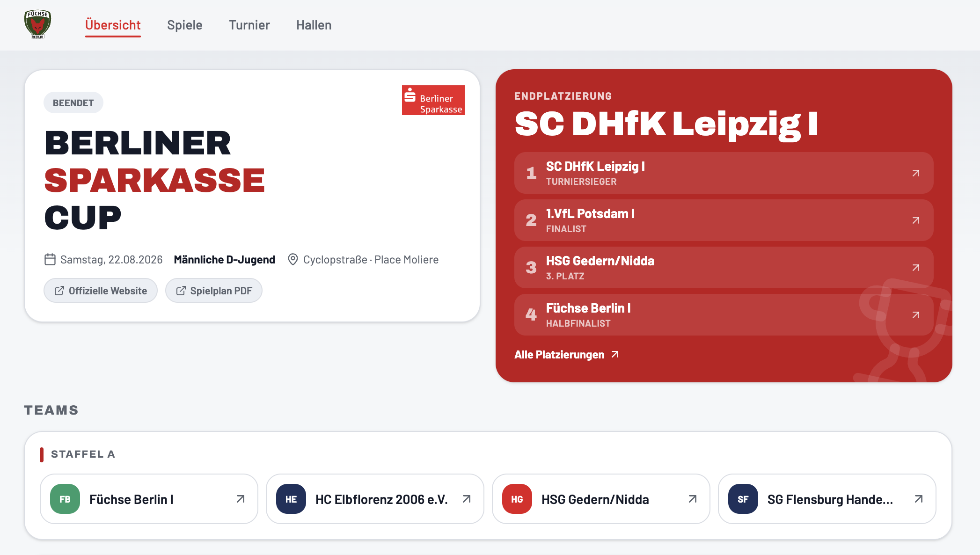The height and width of the screenshot is (555, 980).
Task: Select the FB team badge
Action: (x=65, y=499)
